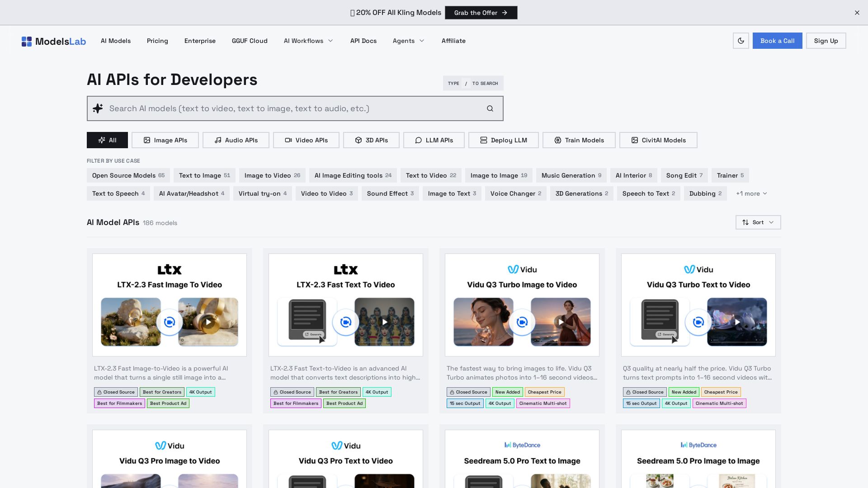Viewport: 868px width, 488px height.
Task: Filter by Image to Video use case
Action: pyautogui.click(x=272, y=175)
